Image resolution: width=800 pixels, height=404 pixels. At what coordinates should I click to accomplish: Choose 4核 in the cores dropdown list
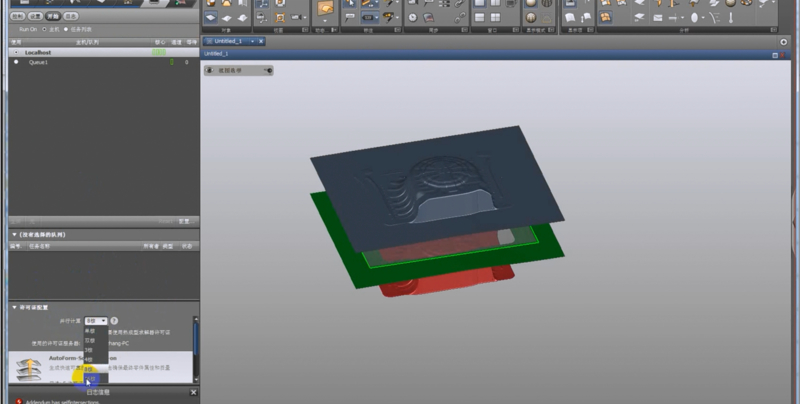pos(96,360)
